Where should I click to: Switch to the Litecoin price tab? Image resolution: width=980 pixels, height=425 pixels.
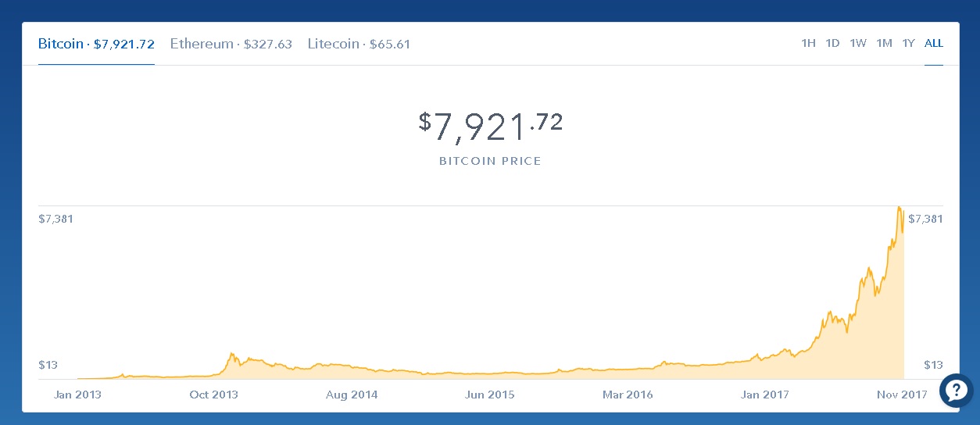click(x=359, y=44)
